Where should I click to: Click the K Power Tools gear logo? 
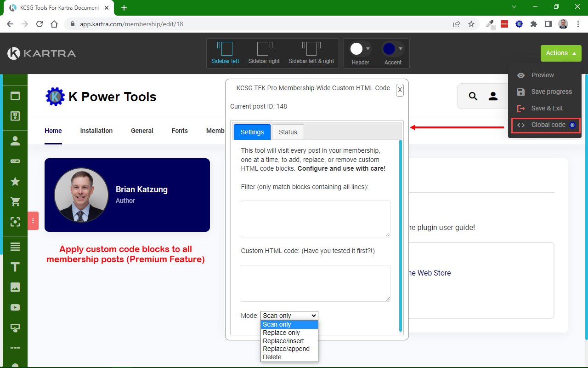pyautogui.click(x=55, y=97)
